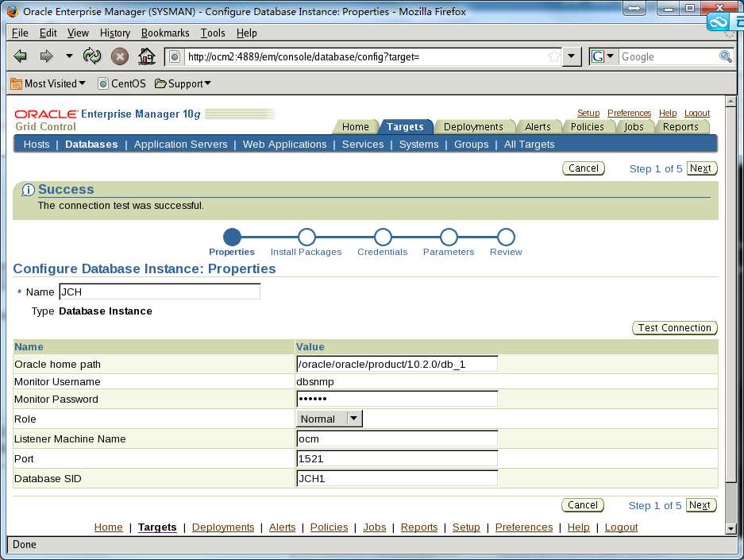The width and height of the screenshot is (744, 560).
Task: Click the Credentials step circle
Action: [383, 237]
